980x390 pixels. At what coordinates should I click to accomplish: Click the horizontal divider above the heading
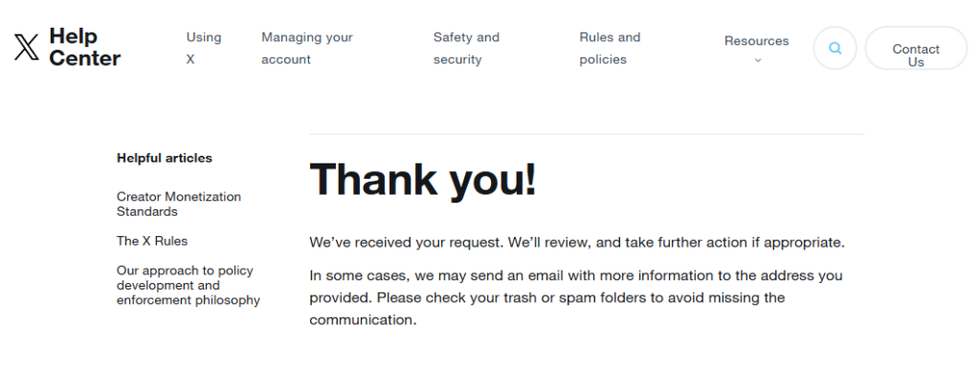pyautogui.click(x=586, y=135)
